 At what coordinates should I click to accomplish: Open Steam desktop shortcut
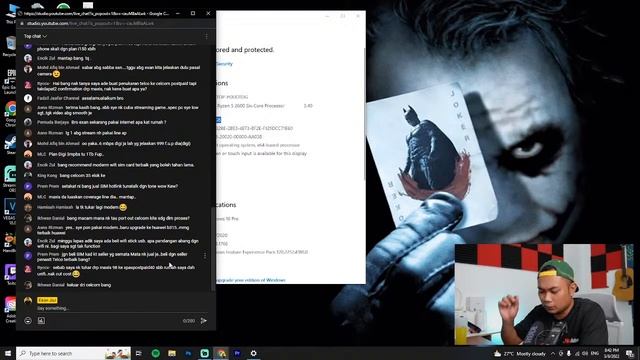coord(10,145)
